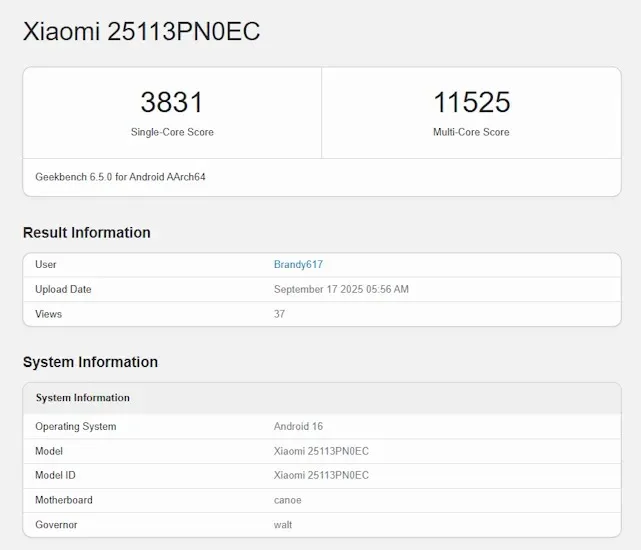641x550 pixels.
Task: Select Xiaomi 25113PN0EC in the Model ID row
Action: (x=321, y=475)
